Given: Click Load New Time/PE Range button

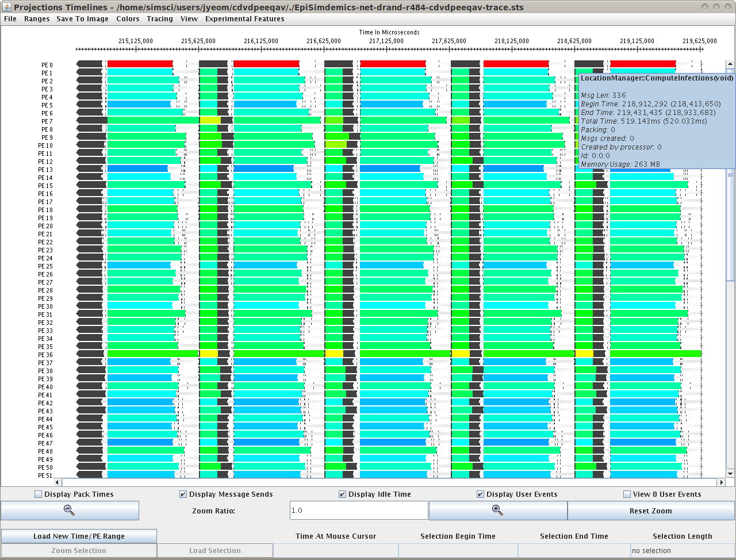Looking at the screenshot, I should (79, 536).
